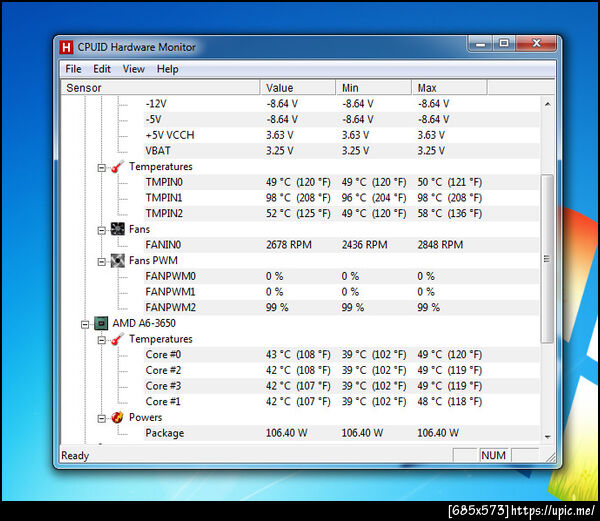Click the 58 °C TMPIN2 max value
Image resolution: width=600 pixels, height=521 pixels.
point(450,213)
